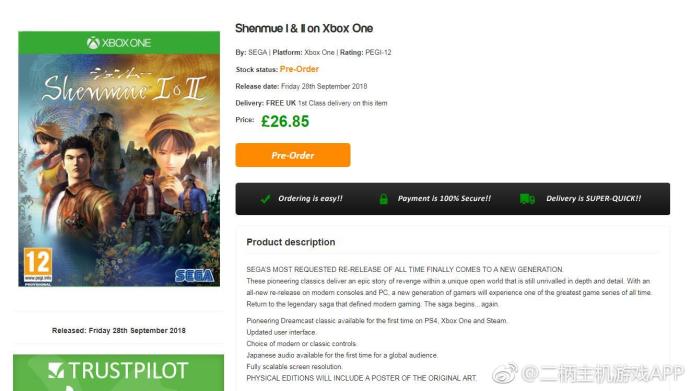The image size is (690, 391).
Task: Click the green delivery truck icon
Action: click(x=527, y=199)
